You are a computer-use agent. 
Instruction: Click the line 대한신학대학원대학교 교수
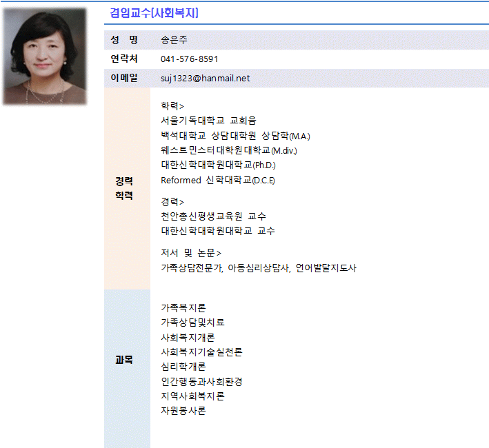(218, 231)
